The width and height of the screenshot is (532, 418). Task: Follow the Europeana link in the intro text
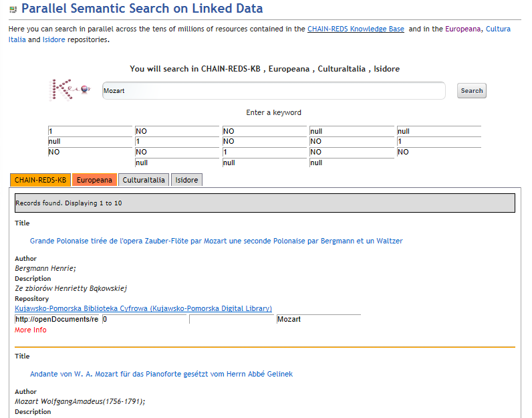click(462, 29)
